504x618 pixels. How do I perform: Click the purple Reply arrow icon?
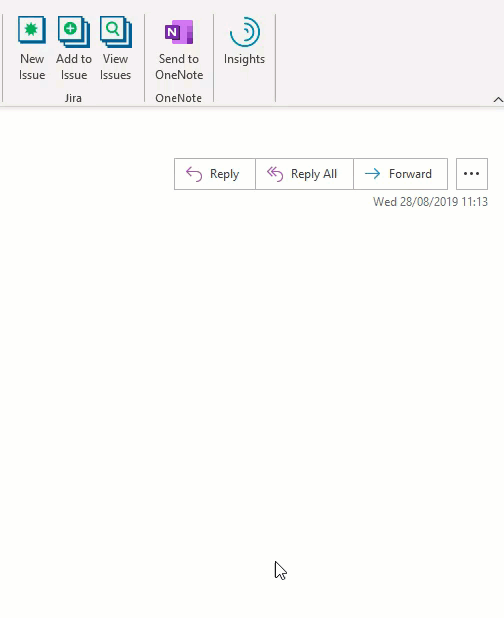click(x=194, y=174)
